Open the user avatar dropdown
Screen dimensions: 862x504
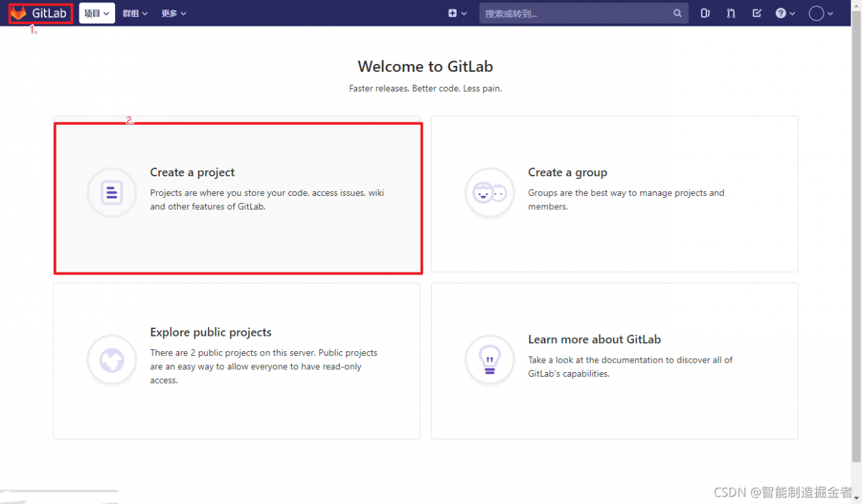pos(821,13)
